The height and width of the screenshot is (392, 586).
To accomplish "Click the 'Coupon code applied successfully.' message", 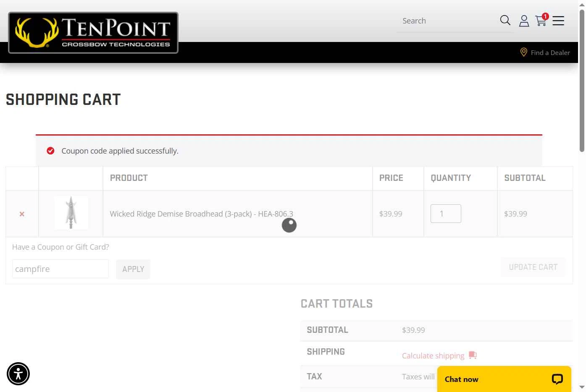I will coord(120,151).
